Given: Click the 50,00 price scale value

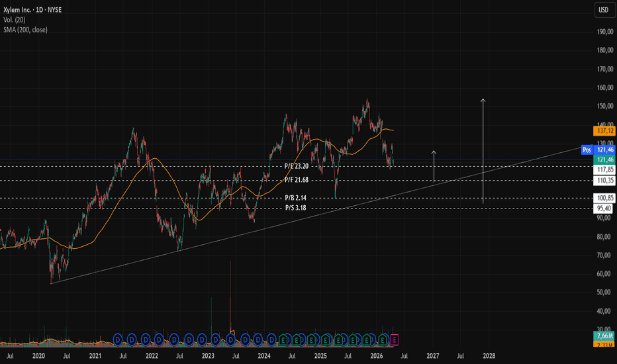Looking at the screenshot, I should (605, 293).
